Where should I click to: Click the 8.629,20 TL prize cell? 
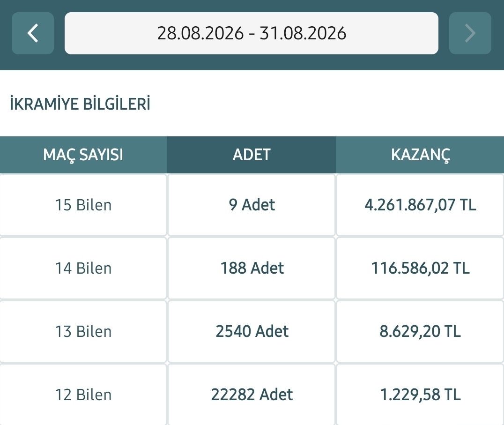(x=420, y=331)
